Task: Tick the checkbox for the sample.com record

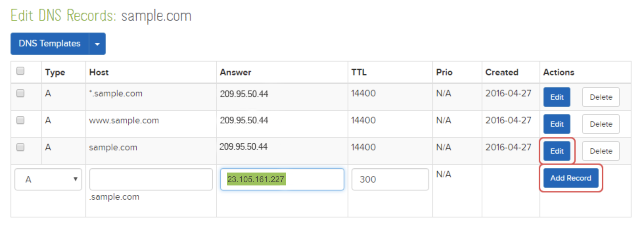Action: [x=20, y=147]
